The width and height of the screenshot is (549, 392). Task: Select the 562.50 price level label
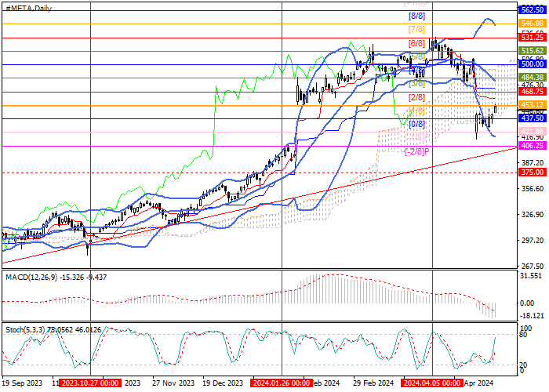click(x=532, y=9)
